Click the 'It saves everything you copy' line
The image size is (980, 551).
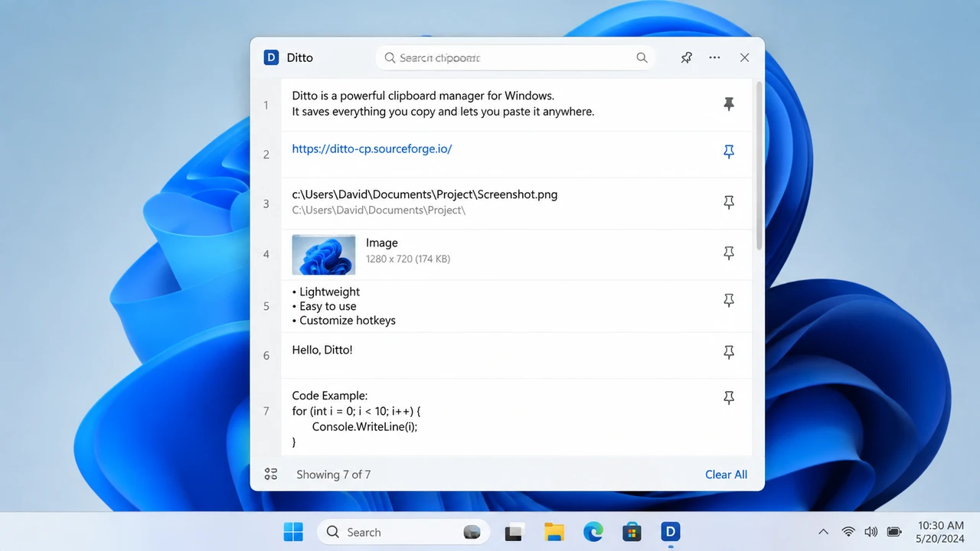tap(443, 112)
